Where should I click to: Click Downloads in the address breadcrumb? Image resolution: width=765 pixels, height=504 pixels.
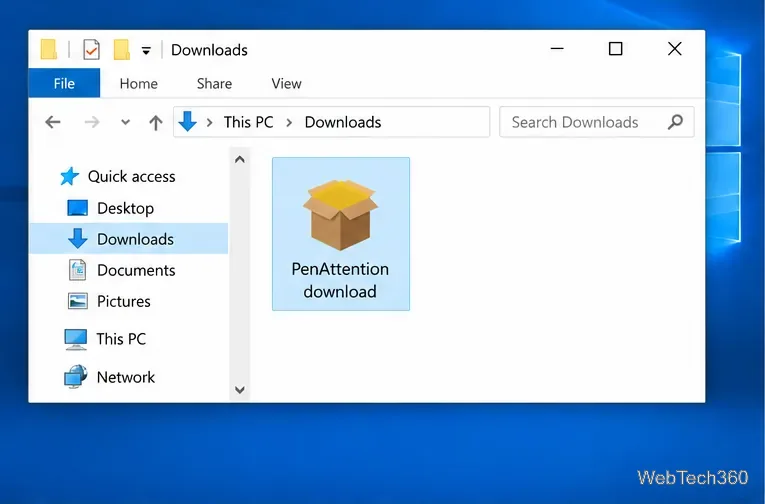pos(342,122)
